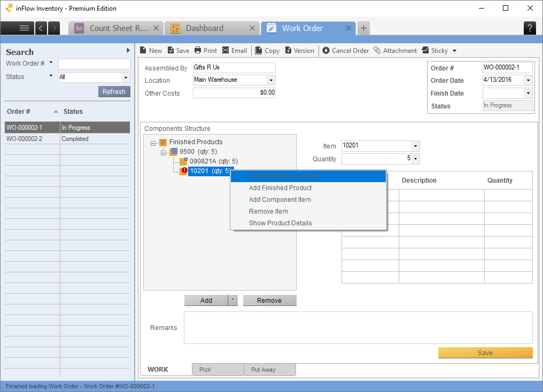Click the inFlow Inventory app logo

pos(9,9)
